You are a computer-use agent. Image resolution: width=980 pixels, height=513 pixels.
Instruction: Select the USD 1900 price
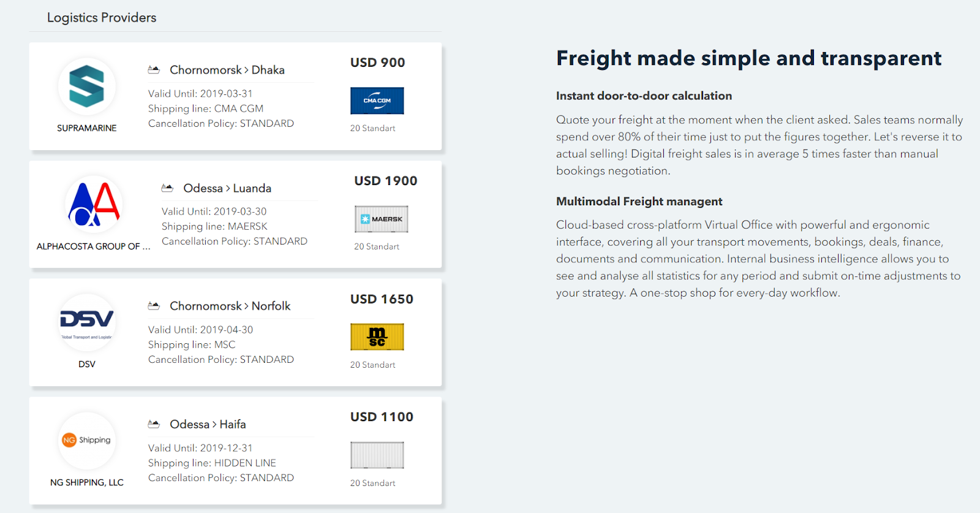[x=386, y=181]
